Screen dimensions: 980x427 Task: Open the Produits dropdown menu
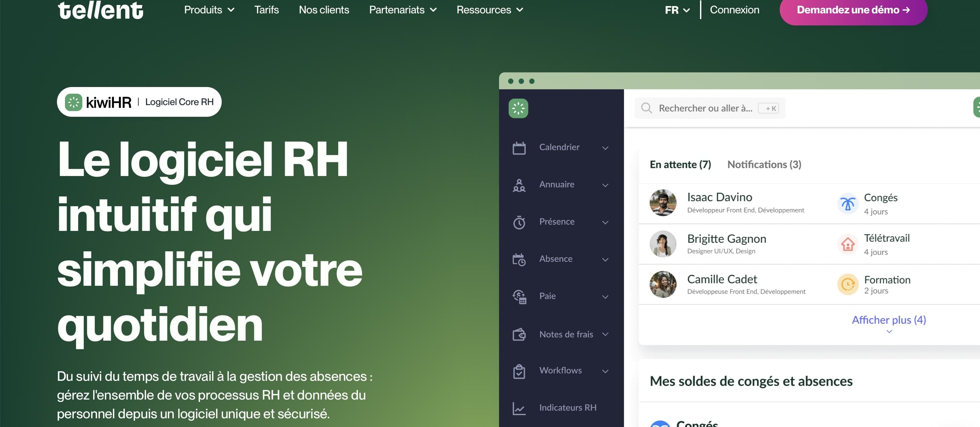(209, 10)
